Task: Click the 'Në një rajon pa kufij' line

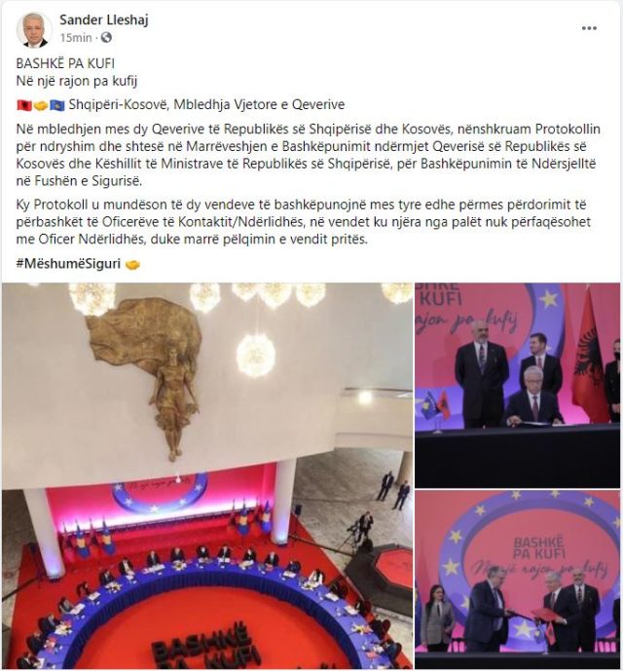Action: click(77, 81)
